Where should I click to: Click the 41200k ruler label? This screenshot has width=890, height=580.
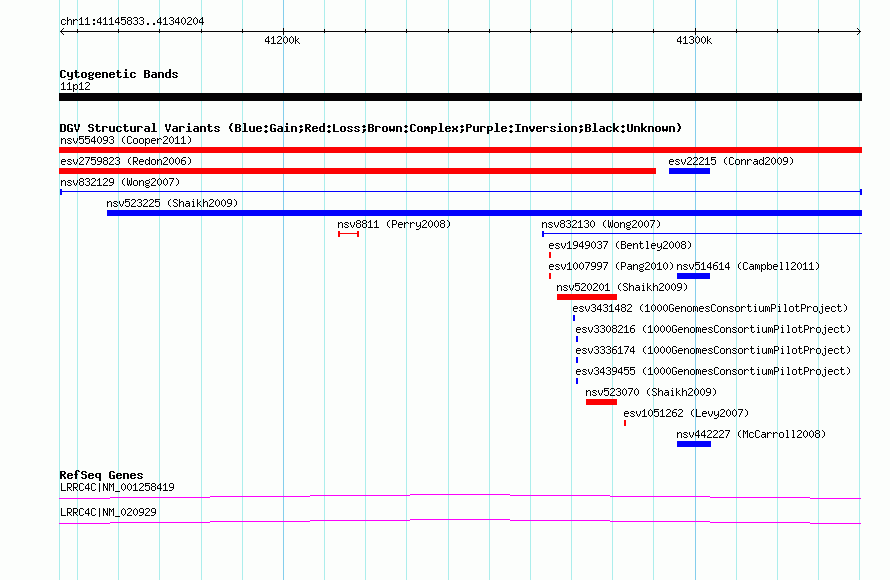282,40
